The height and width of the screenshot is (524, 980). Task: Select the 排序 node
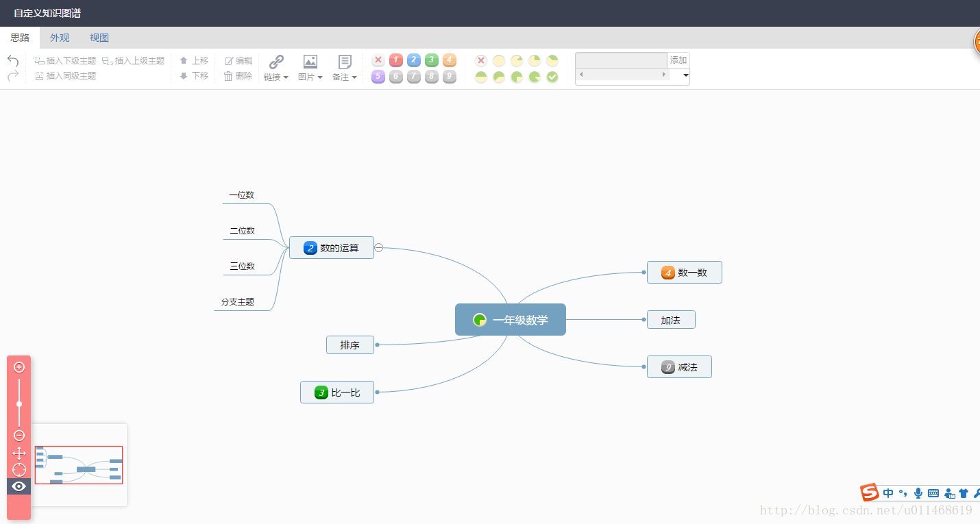coord(350,345)
